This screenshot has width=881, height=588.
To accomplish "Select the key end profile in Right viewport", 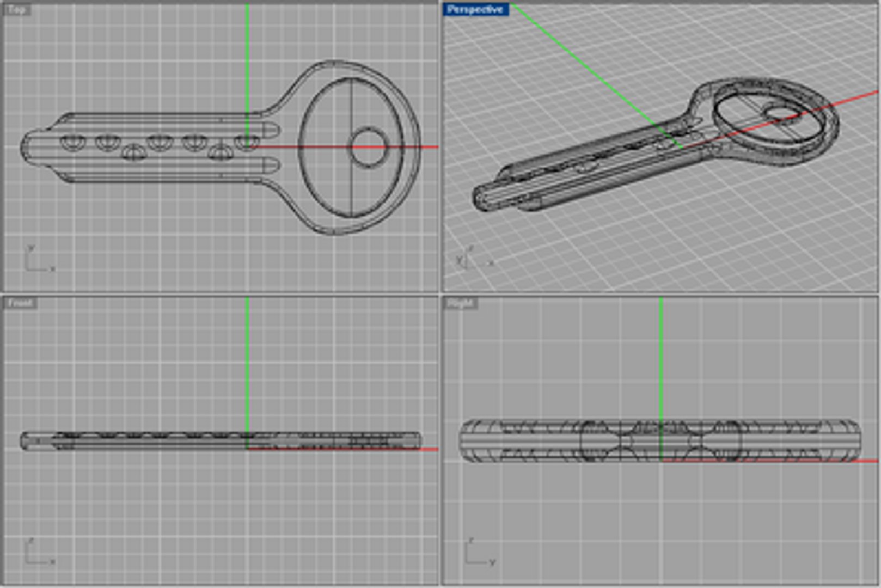I will tap(660, 440).
